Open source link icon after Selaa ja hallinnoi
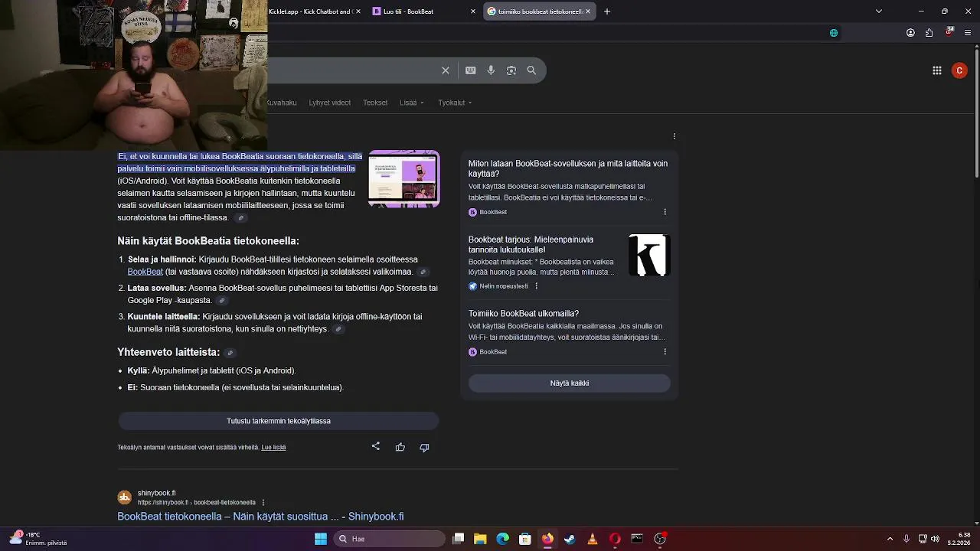 coord(423,272)
